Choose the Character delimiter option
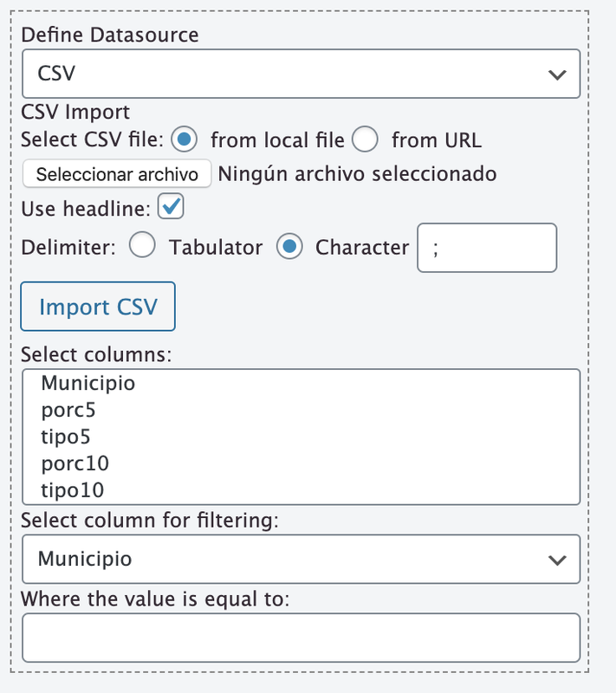Screen dimensions: 616x693 [x=289, y=247]
